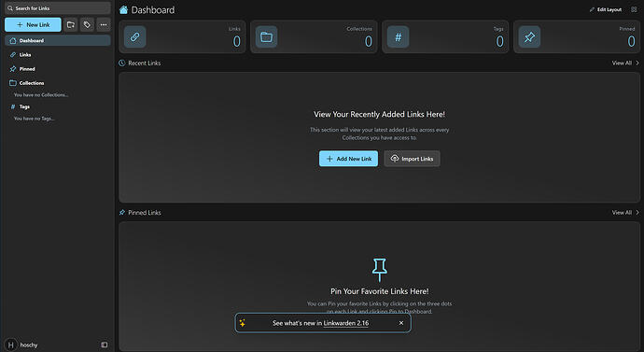The image size is (644, 352).
Task: Click the Pinned stat card pin icon
Action: point(529,37)
